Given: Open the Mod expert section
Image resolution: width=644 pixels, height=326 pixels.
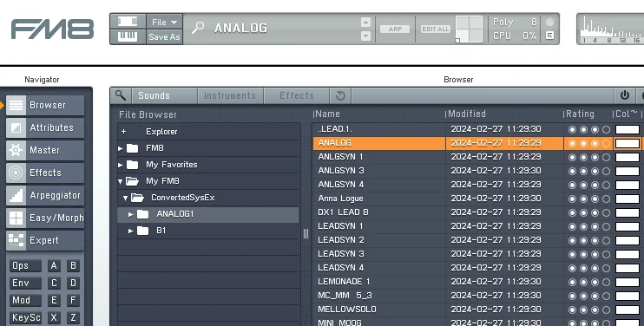Looking at the screenshot, I should click(25, 300).
